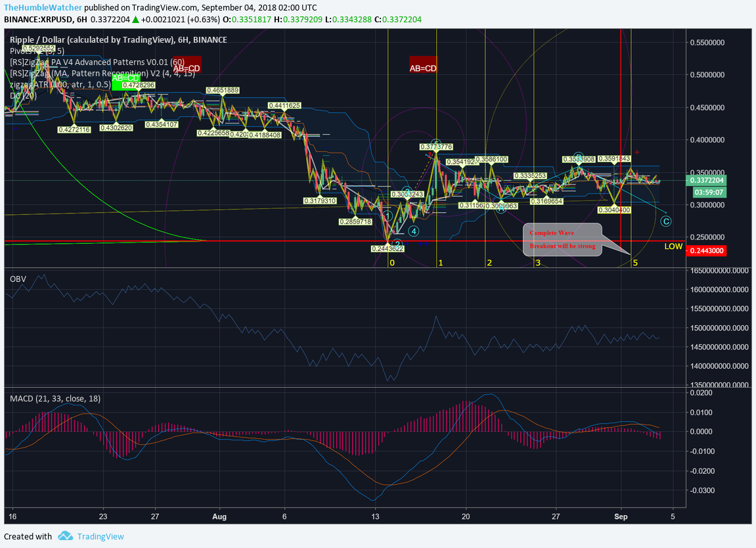Open TheHumbleWatcher author profile link
Viewport: 756px width, 548px height.
click(43, 8)
